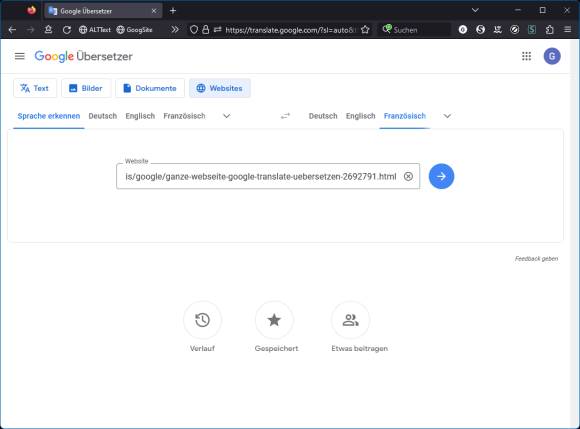Open the green S extension icon
Viewport: 580px width, 429px height.
(x=532, y=30)
